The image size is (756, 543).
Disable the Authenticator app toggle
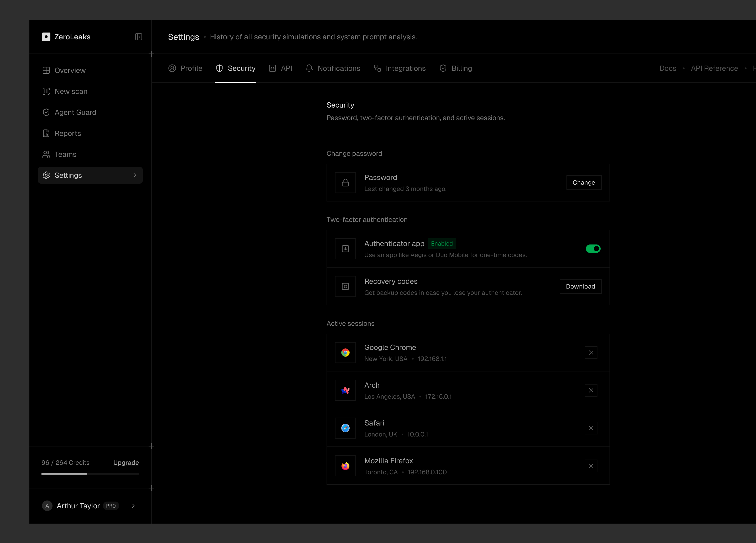(593, 248)
